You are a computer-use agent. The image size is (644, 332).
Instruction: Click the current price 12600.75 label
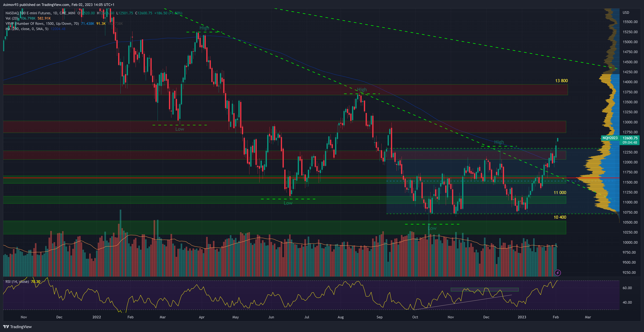point(630,138)
